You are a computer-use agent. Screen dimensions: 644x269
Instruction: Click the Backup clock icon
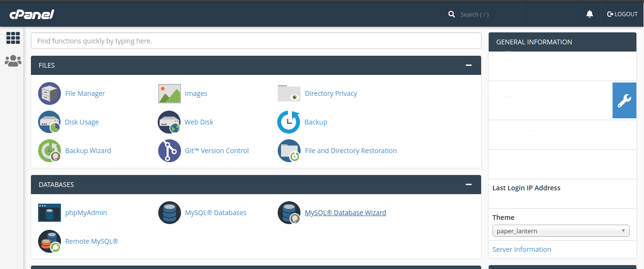[x=289, y=122]
